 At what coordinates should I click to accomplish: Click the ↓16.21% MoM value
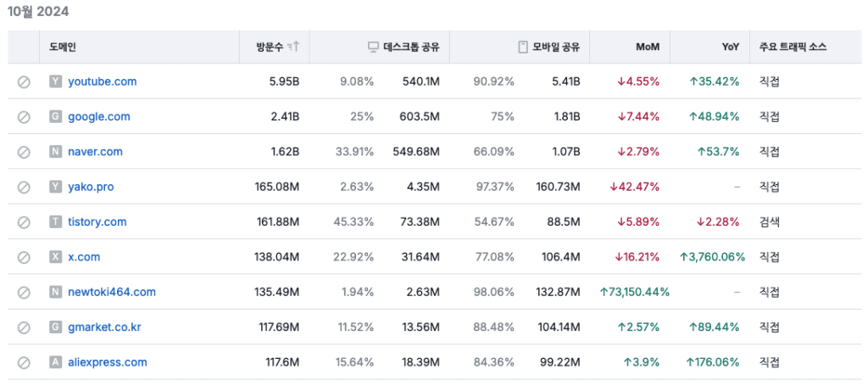637,257
